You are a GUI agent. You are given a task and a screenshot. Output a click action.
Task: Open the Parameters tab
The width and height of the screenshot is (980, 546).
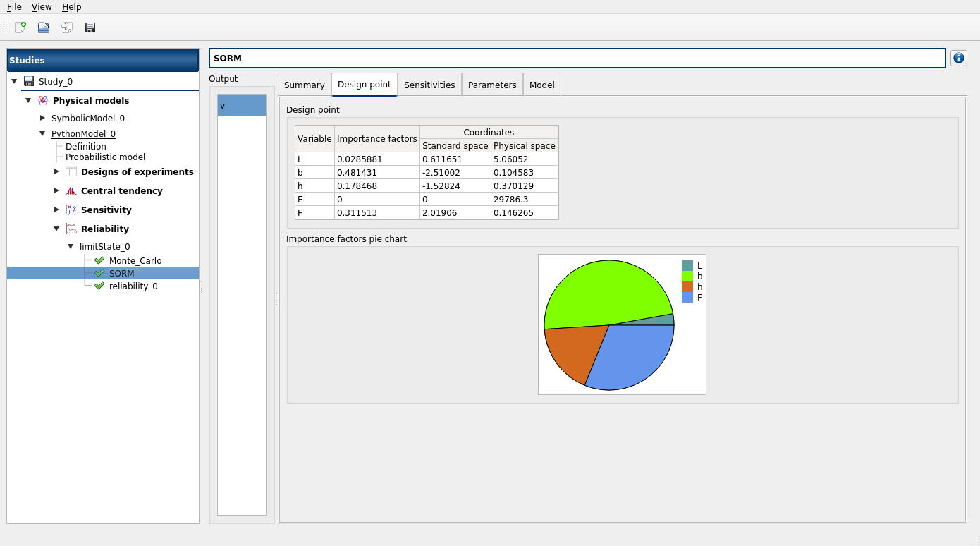click(492, 85)
